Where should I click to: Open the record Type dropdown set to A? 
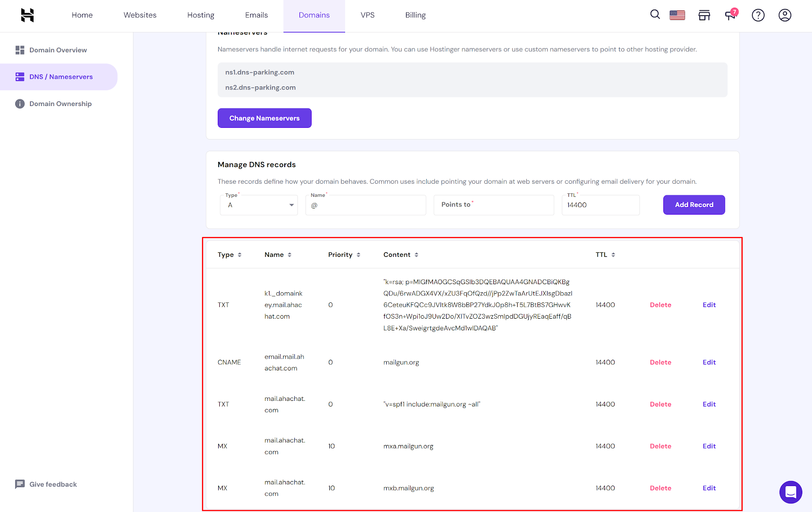pos(259,205)
